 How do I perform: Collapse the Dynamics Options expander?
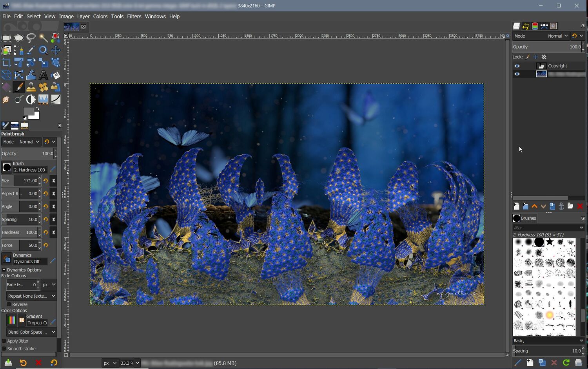click(x=4, y=270)
